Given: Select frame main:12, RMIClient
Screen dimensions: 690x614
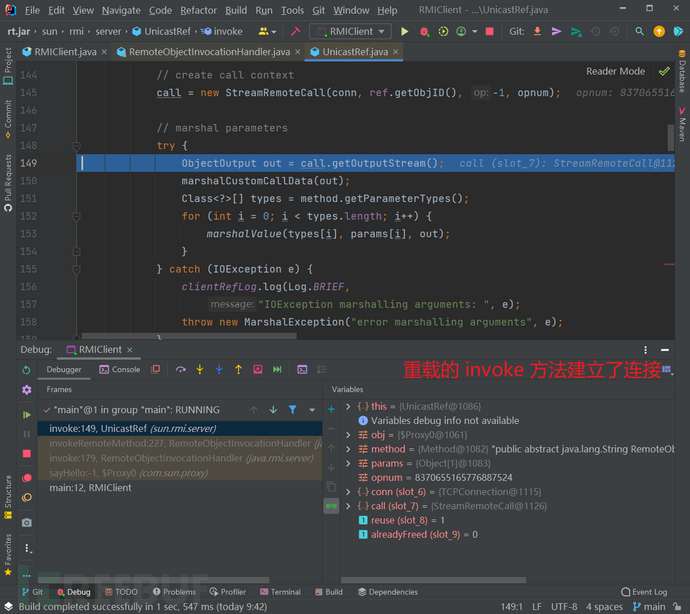Looking at the screenshot, I should pos(180,488).
